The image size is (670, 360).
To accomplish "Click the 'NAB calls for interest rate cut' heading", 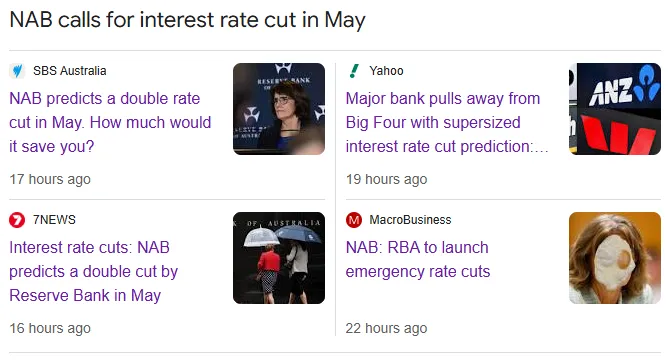I will pyautogui.click(x=188, y=20).
